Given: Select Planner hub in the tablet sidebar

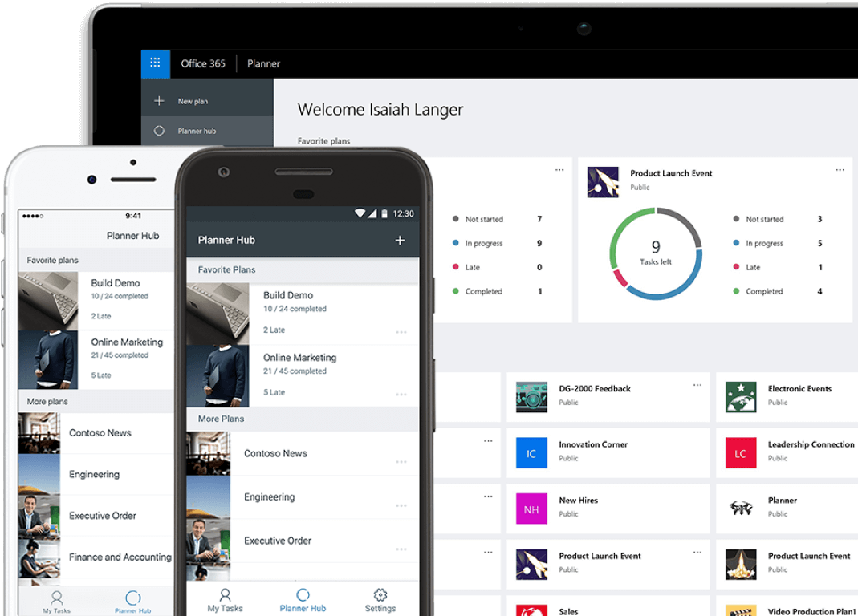Looking at the screenshot, I should 207,131.
